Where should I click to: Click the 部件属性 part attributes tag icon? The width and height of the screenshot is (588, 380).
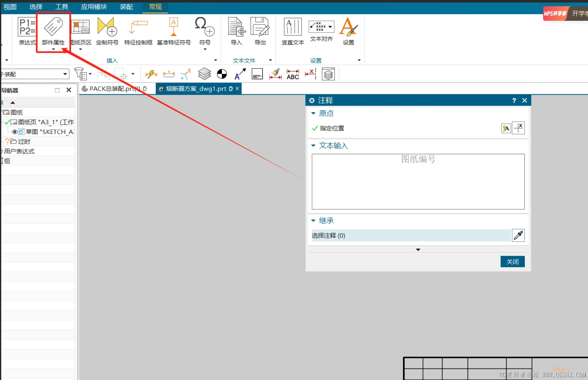tap(53, 27)
